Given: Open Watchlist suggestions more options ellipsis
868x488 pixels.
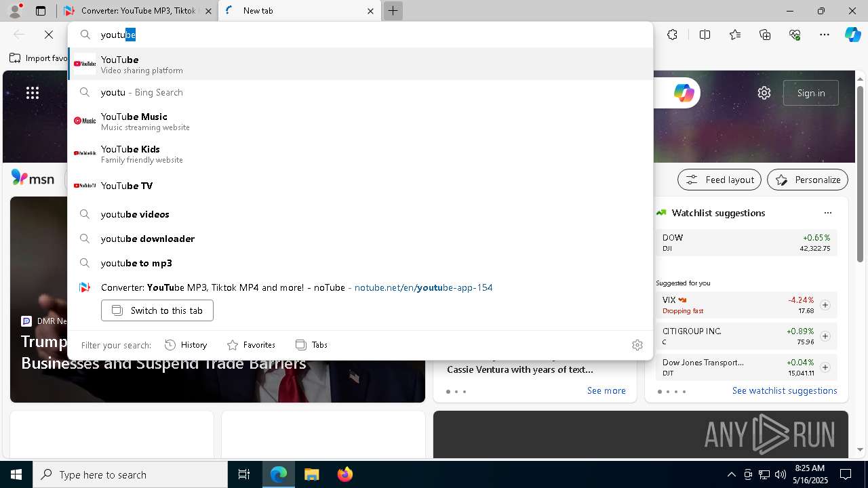Looking at the screenshot, I should click(x=827, y=213).
